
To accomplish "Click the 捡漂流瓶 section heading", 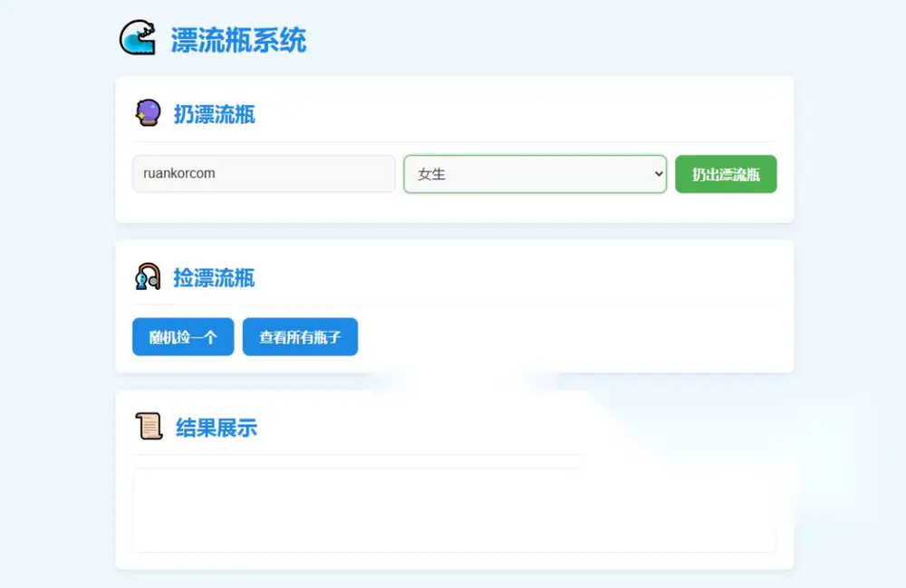I will 214,278.
